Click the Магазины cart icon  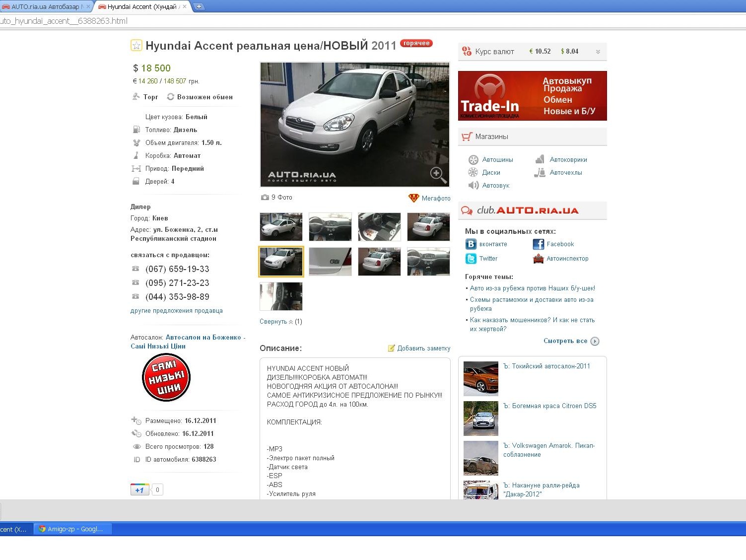click(x=467, y=137)
